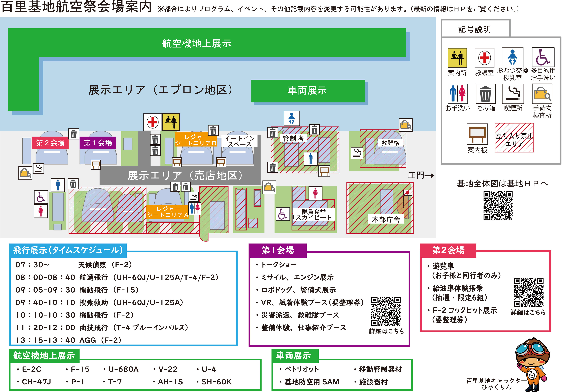Click the red cross first aid icon on the map
This screenshot has height=392, width=562.
152,122
